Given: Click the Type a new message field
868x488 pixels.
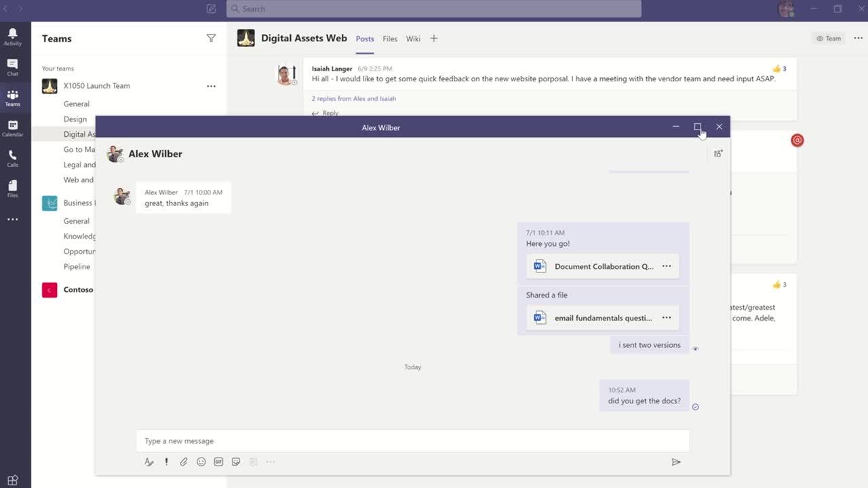Looking at the screenshot, I should [412, 441].
